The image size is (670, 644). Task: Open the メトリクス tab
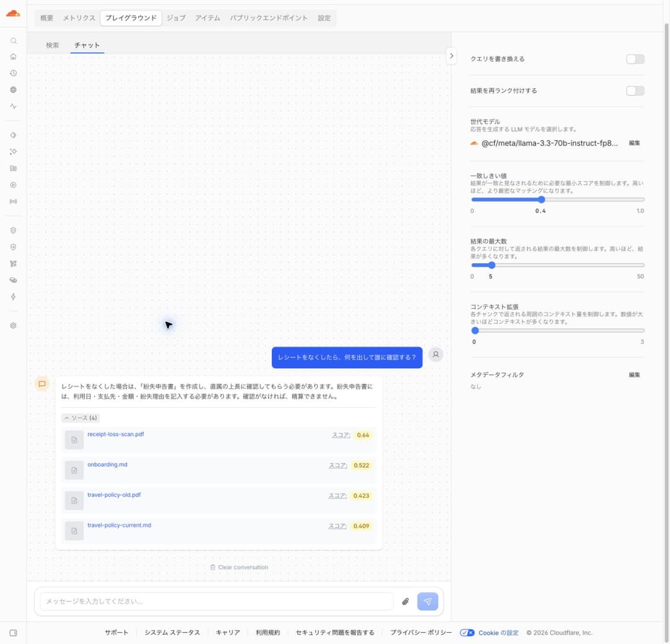[79, 18]
